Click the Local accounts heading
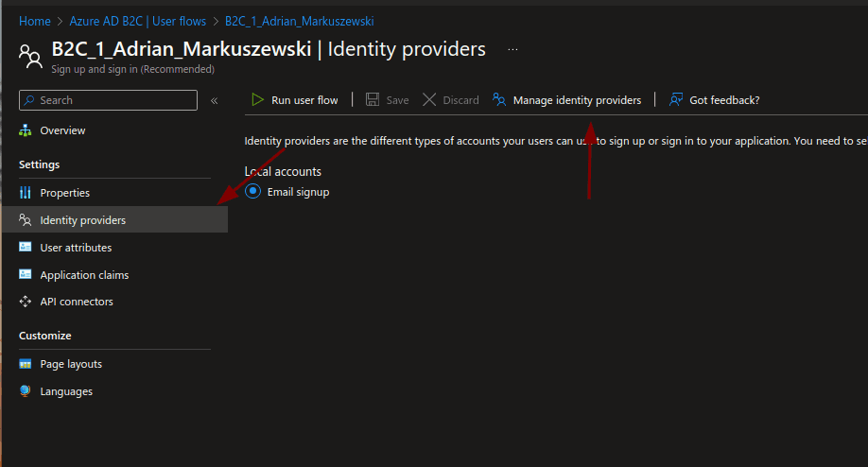This screenshot has width=868, height=467. [x=283, y=171]
